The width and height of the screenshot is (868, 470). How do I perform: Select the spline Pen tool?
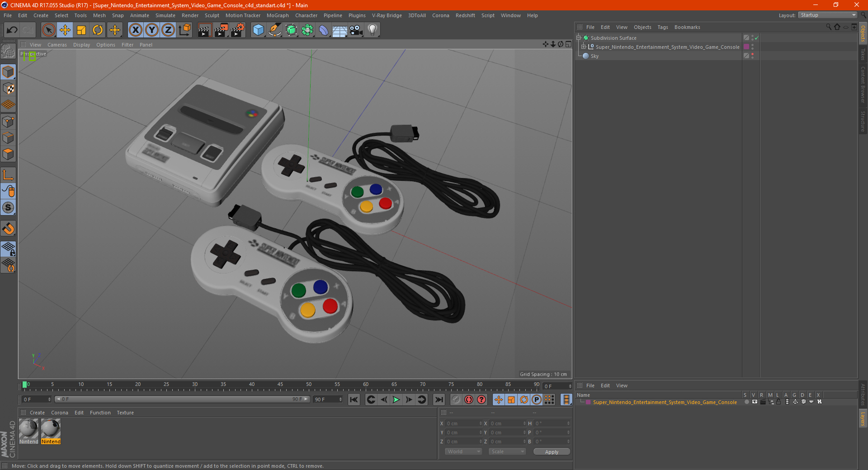pyautogui.click(x=274, y=30)
